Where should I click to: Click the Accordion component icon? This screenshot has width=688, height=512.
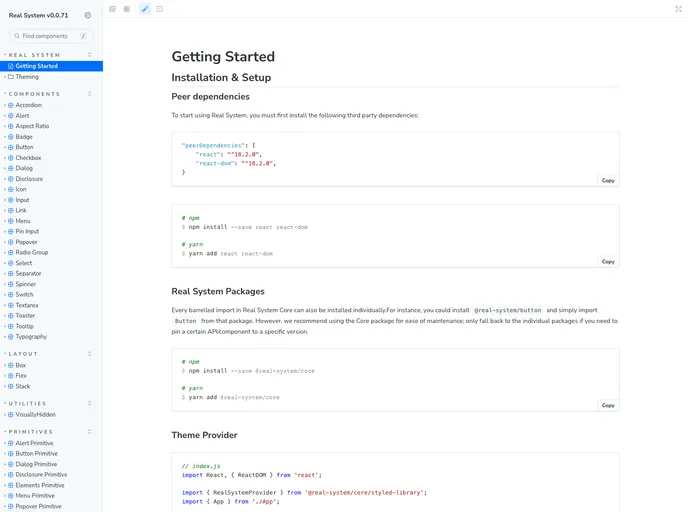coord(11,105)
